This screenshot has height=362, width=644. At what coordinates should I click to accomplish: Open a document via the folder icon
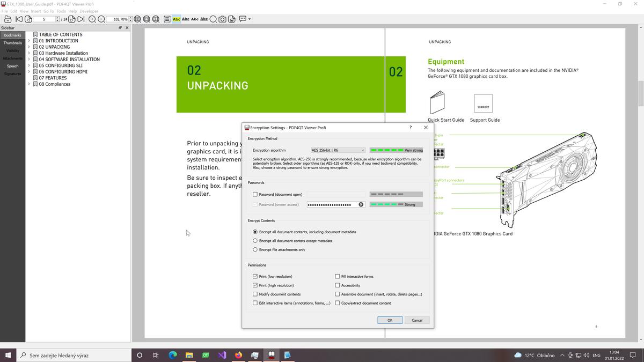[x=7, y=19]
